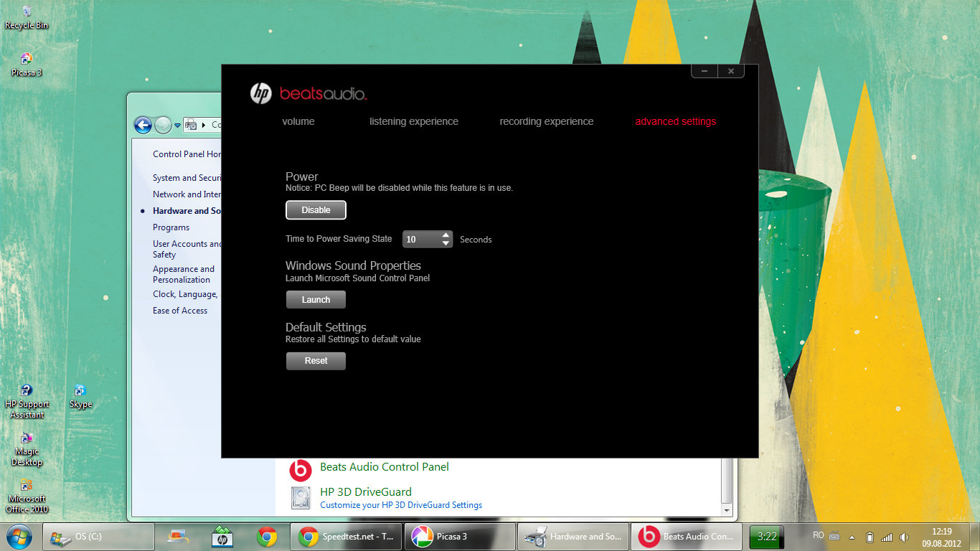Click the power saving seconds input field

(x=422, y=239)
